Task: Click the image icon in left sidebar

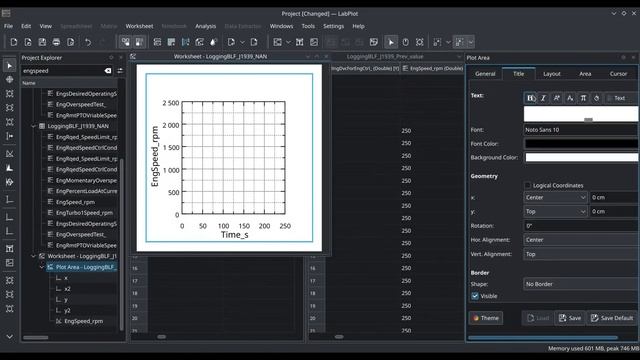Action: [x=10, y=262]
